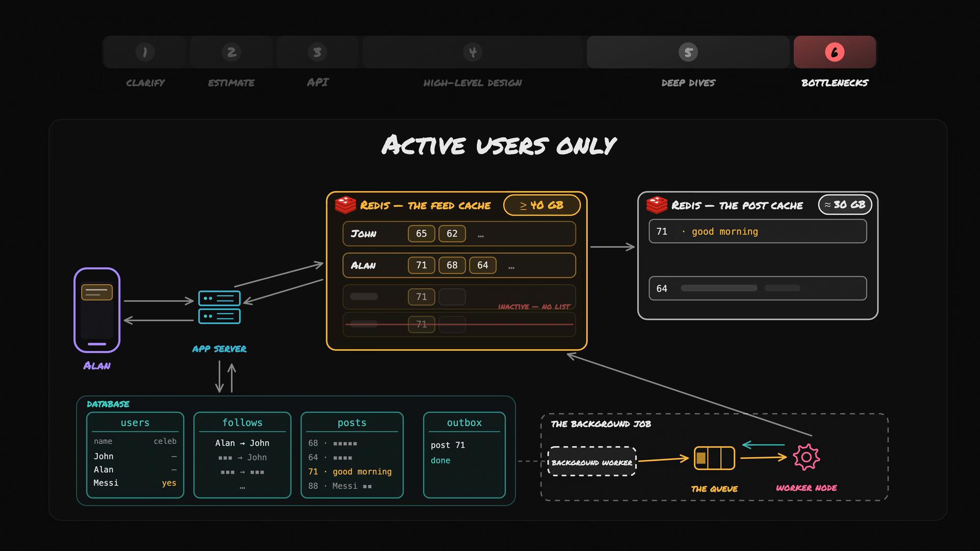Click 'post 71' in outbox
This screenshot has width=980, height=551.
click(448, 445)
